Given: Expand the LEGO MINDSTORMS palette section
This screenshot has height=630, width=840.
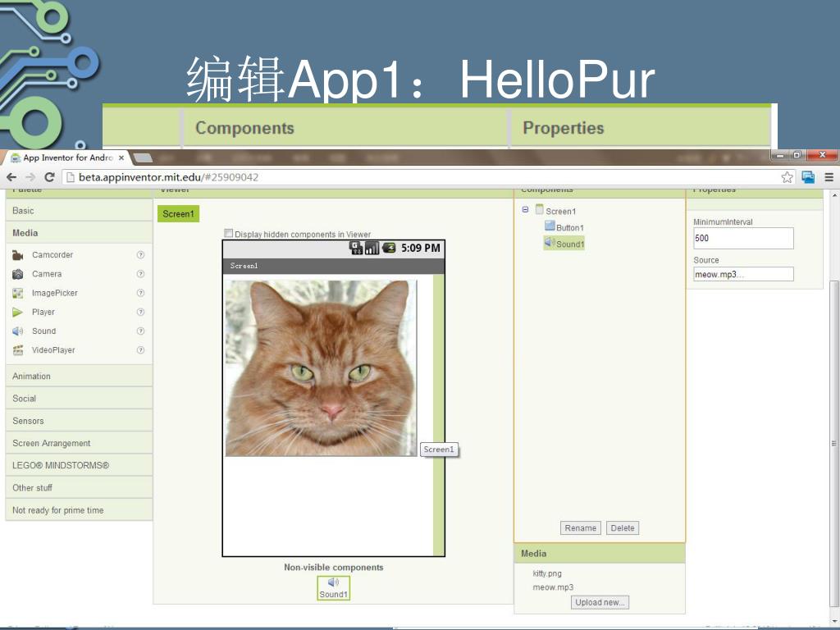Looking at the screenshot, I should 80,466.
